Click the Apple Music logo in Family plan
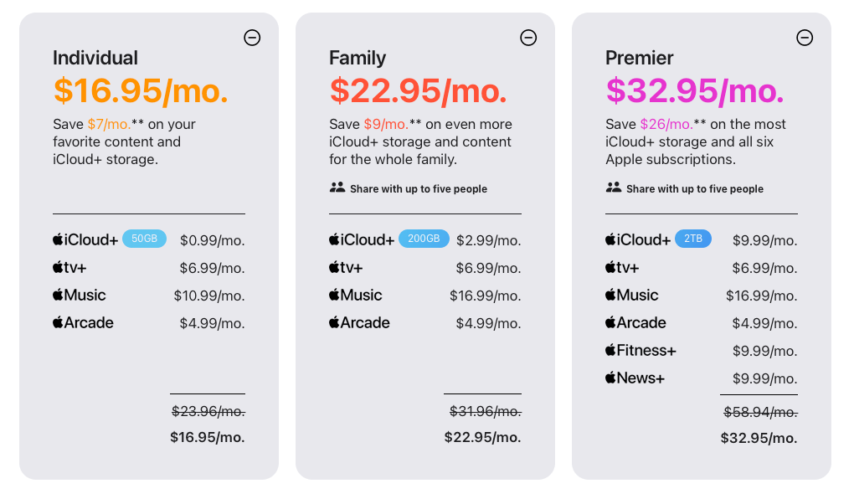This screenshot has width=854, height=504. [356, 295]
